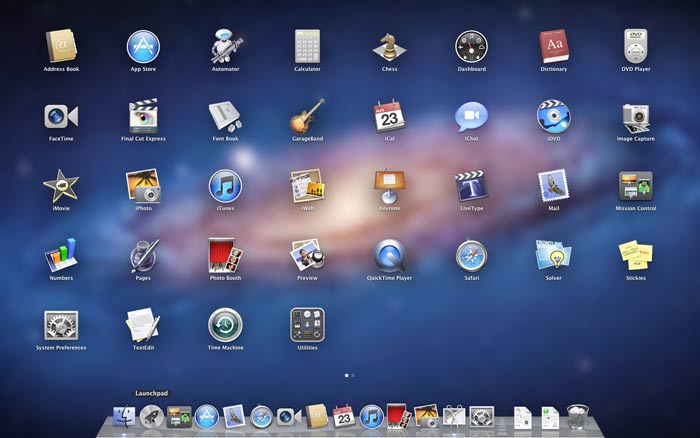Click Finder in the Dock

click(124, 417)
